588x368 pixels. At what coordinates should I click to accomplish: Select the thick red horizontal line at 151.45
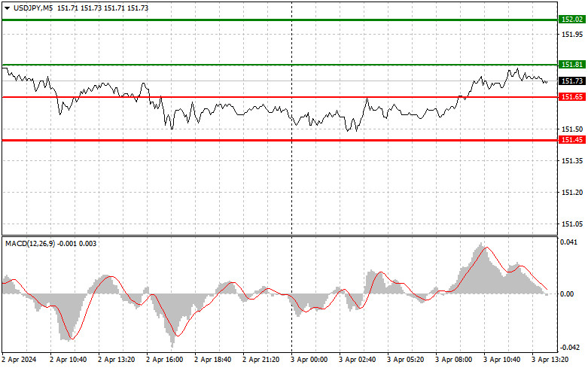(x=279, y=141)
